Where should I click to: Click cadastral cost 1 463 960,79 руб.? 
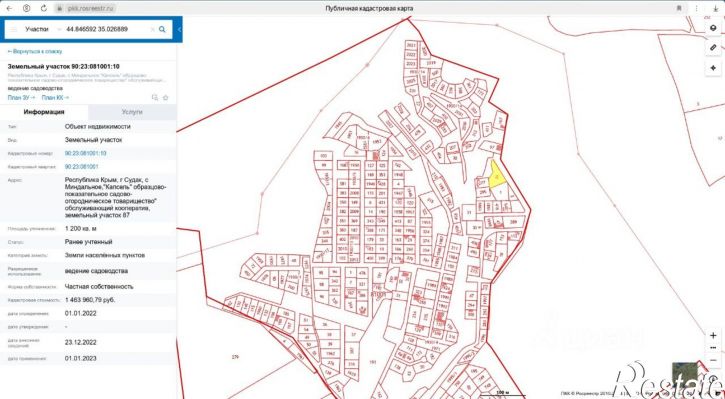pos(90,300)
